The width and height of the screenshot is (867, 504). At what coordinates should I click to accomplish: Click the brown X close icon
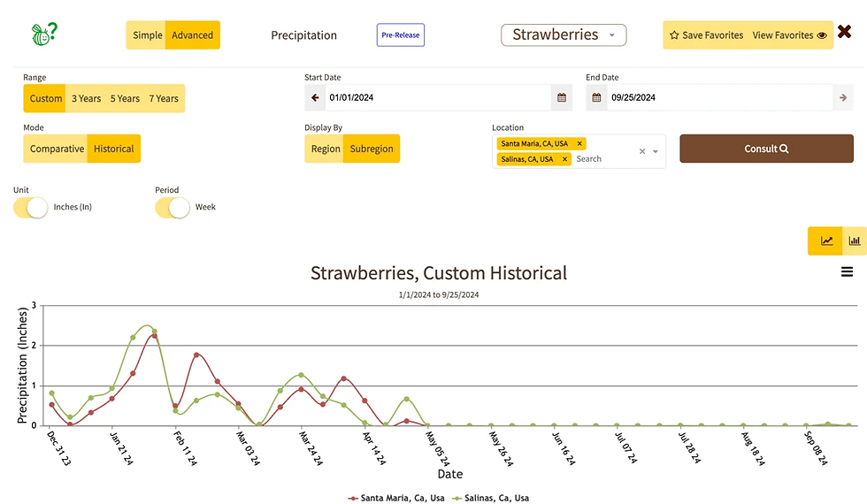pos(844,34)
